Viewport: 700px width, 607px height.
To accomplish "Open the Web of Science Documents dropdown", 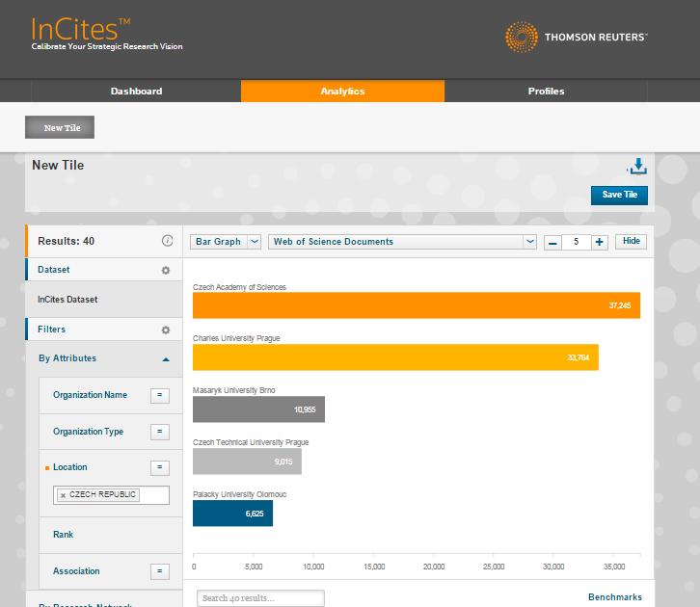I will (x=402, y=241).
